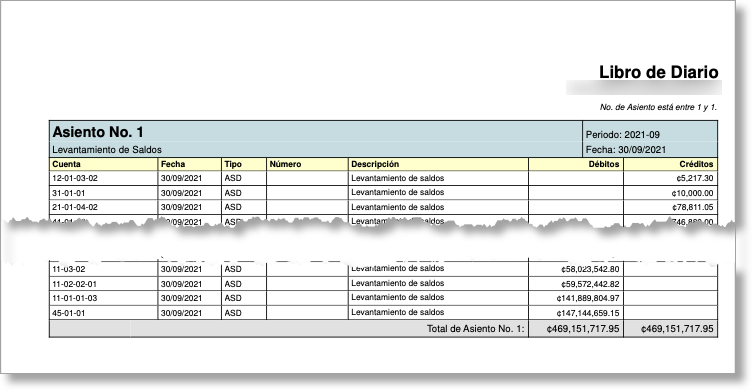Click the Créditos column header

tap(696, 164)
